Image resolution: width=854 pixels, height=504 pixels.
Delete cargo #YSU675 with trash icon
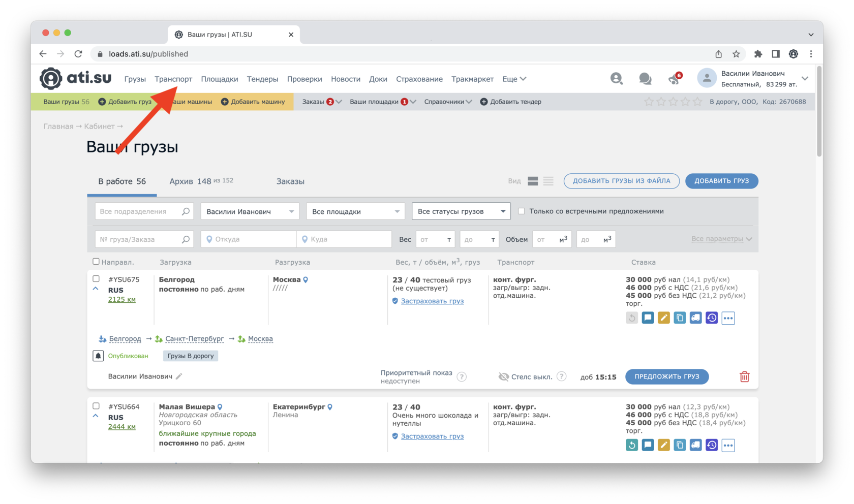click(x=744, y=376)
